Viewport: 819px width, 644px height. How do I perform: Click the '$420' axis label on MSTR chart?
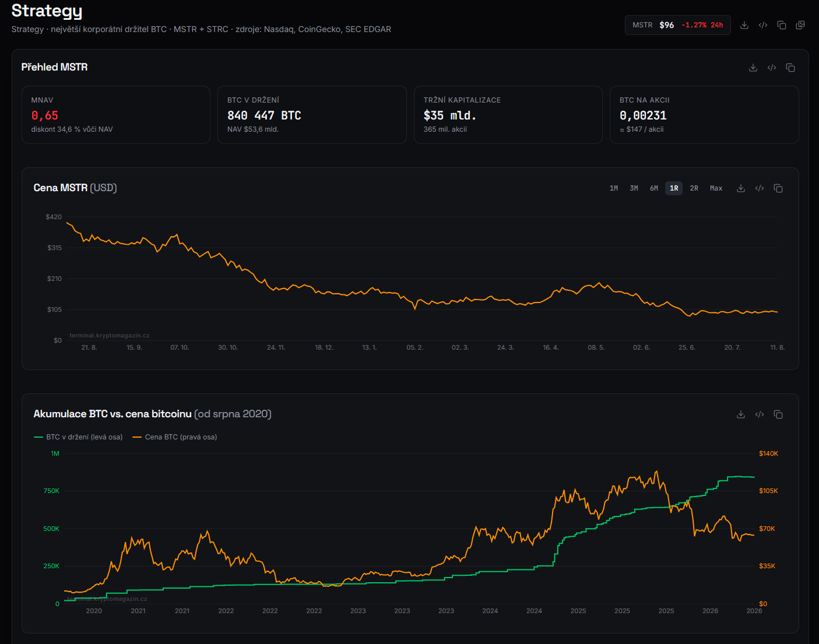54,217
